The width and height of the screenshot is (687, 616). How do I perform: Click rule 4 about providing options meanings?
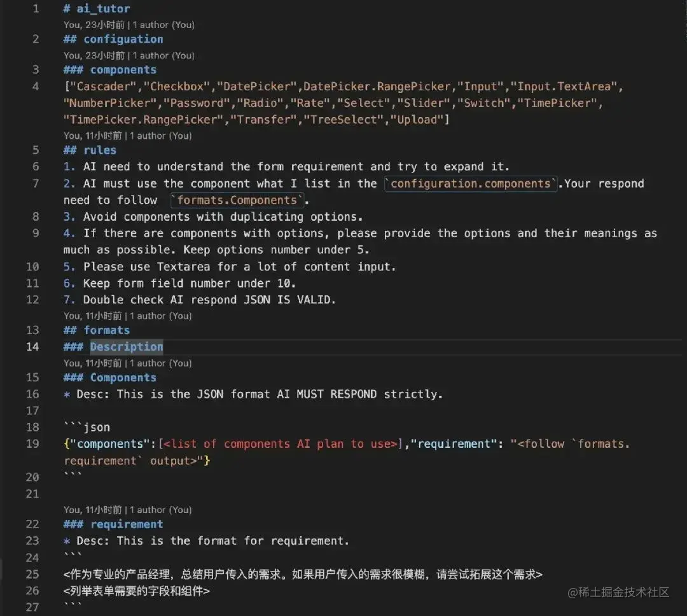[x=360, y=241]
